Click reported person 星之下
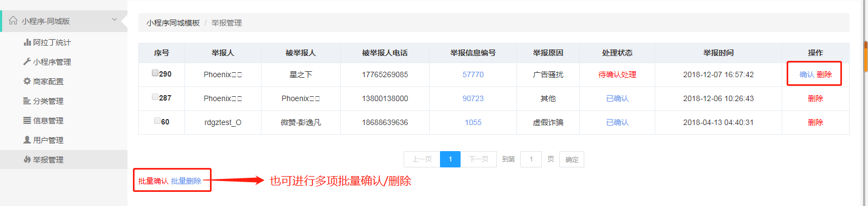The image size is (868, 206). (301, 74)
